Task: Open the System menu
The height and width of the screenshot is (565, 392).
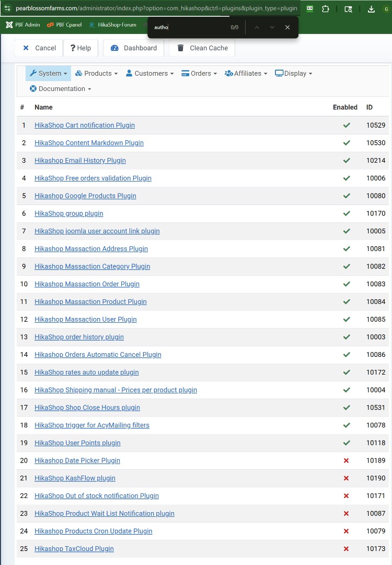Action: tap(49, 74)
